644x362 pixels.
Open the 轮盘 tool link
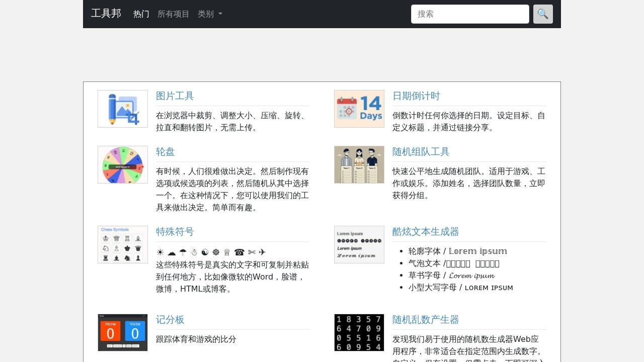coord(165,151)
